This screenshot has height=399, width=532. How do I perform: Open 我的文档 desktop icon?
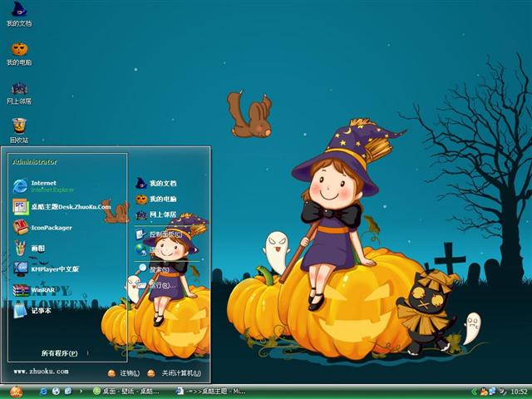[19, 13]
